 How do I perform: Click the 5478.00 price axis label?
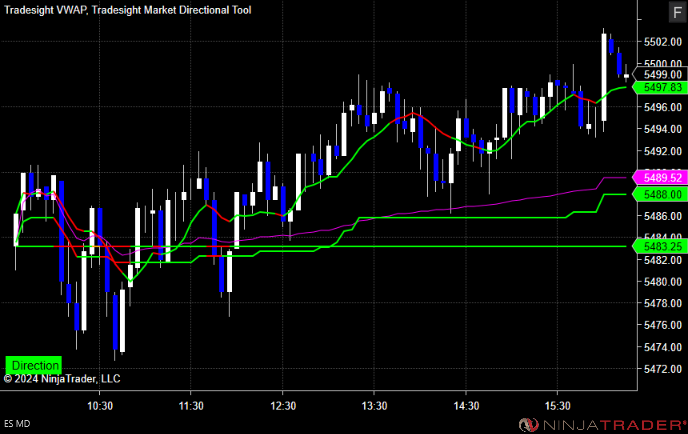tap(663, 303)
